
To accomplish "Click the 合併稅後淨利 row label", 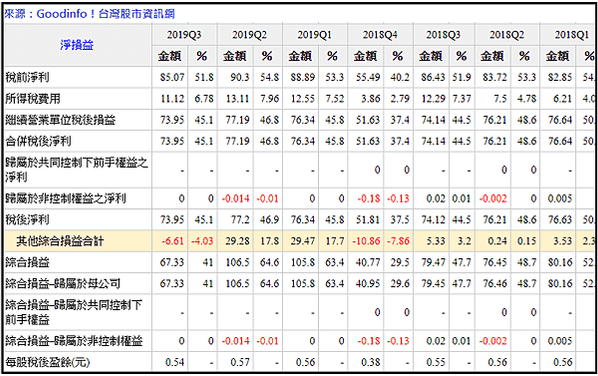I will click(x=38, y=141).
